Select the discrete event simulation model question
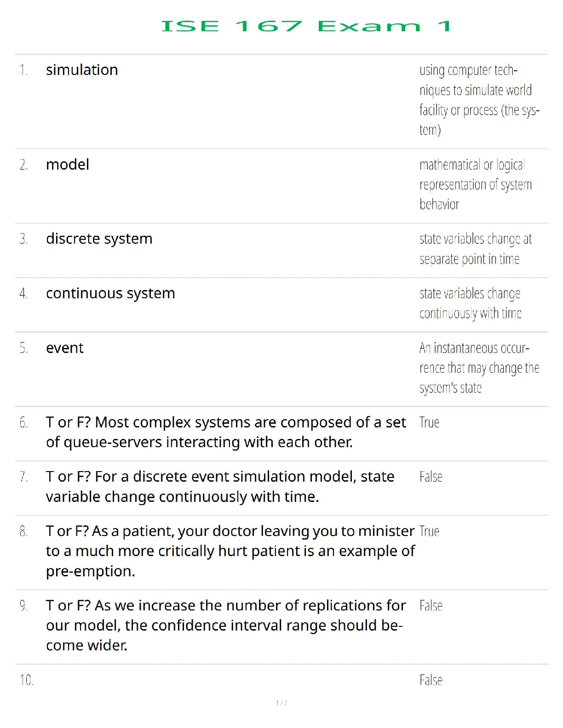This screenshot has height=728, width=563. coord(220,486)
